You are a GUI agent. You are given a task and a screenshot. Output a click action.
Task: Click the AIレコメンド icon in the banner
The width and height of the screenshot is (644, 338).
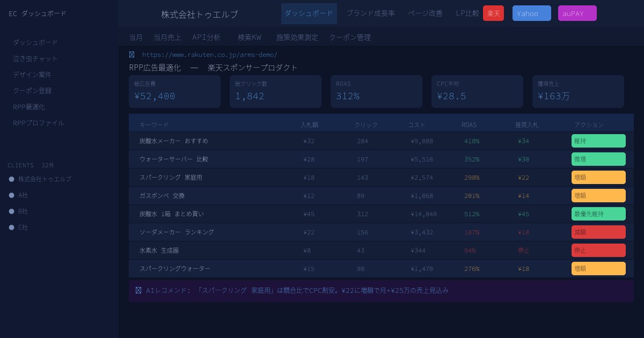[138, 290]
